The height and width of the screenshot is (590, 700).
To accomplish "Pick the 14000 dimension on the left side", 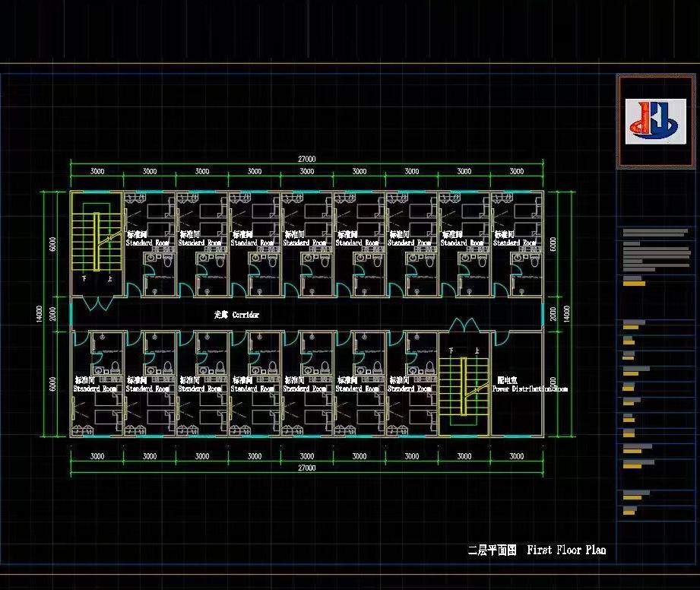I will (39, 313).
